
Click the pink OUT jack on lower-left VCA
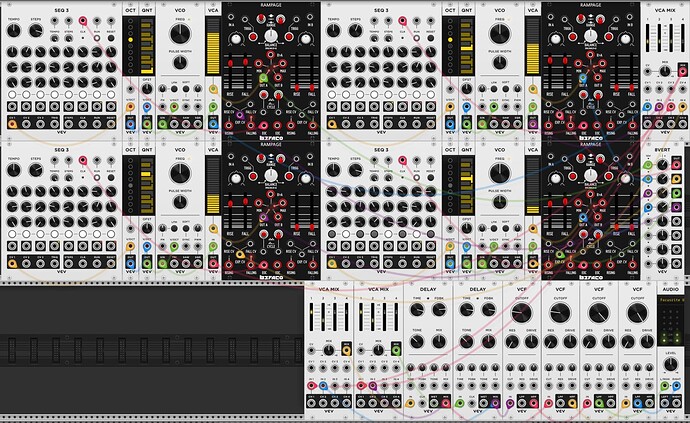(213, 264)
